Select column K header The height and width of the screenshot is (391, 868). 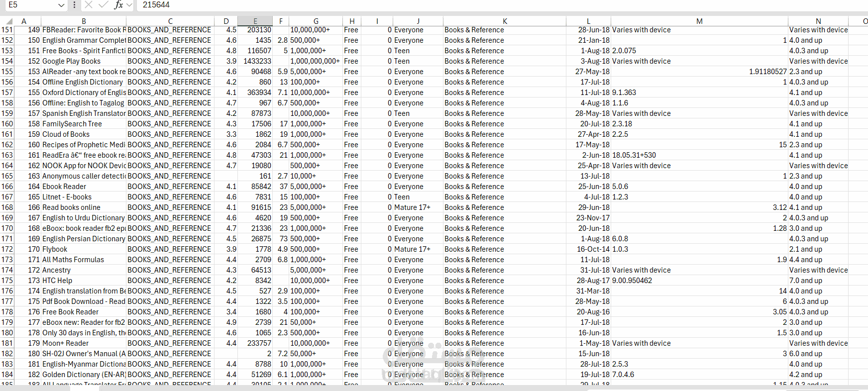pyautogui.click(x=505, y=21)
